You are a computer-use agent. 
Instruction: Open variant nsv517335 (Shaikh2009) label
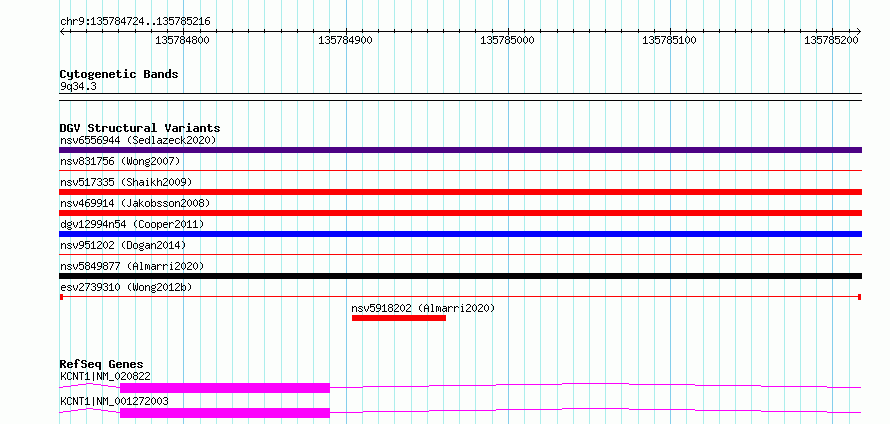coord(126,182)
